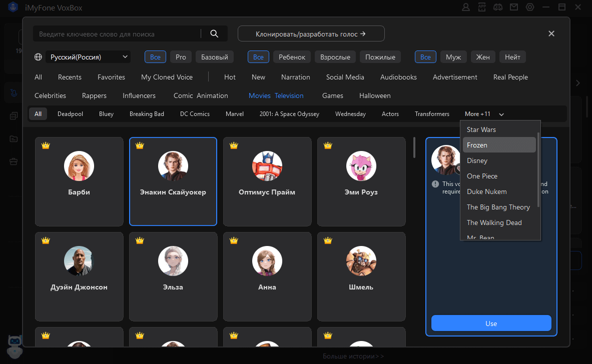Select the Deadpool subcategory

tap(70, 114)
